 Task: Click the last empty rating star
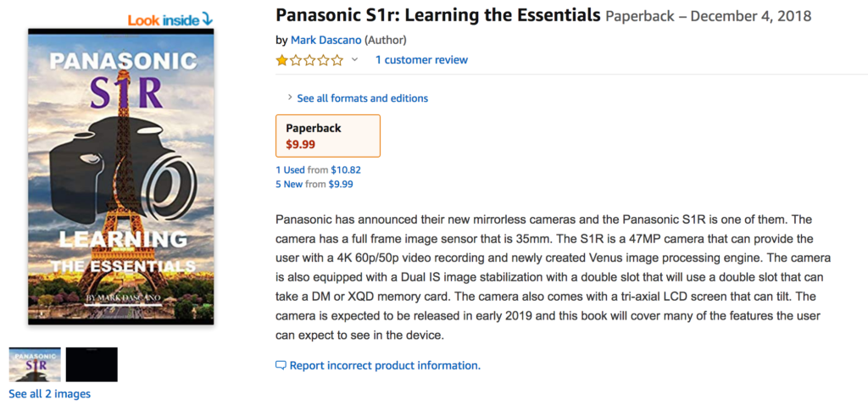point(337,60)
